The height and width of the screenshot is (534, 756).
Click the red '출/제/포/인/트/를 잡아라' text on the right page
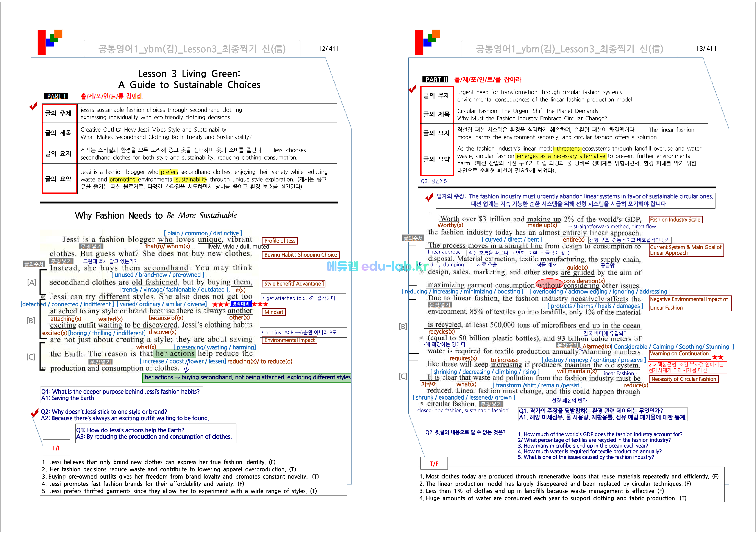click(x=488, y=80)
